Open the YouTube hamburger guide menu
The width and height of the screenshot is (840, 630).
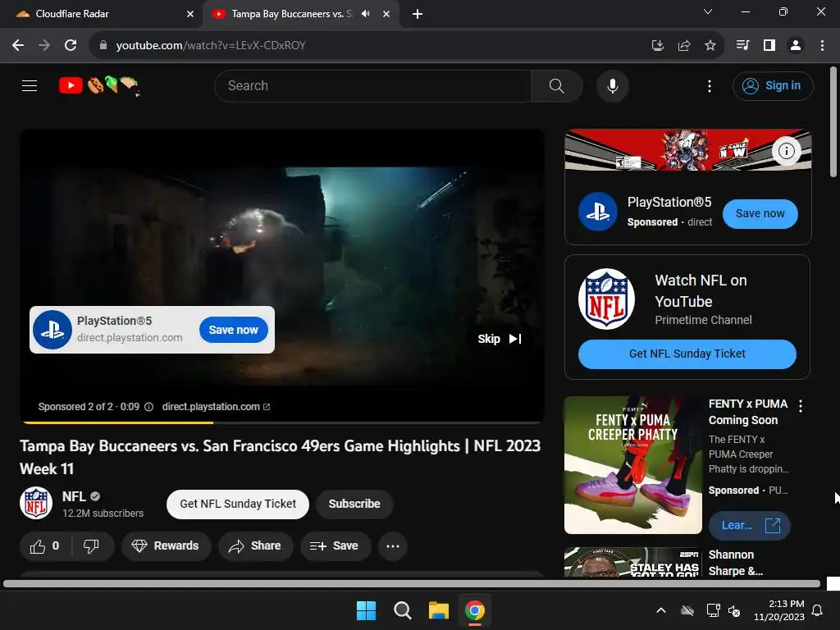pos(30,85)
